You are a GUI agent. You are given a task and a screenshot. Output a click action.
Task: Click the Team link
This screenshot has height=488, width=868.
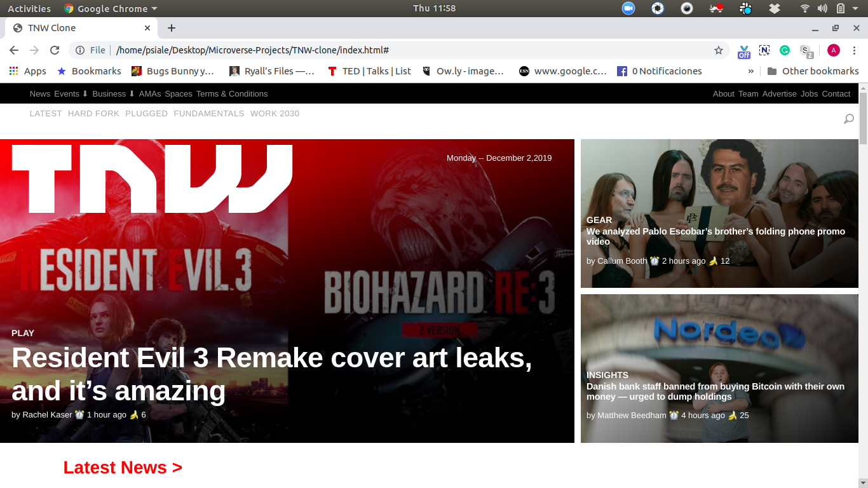pos(749,93)
